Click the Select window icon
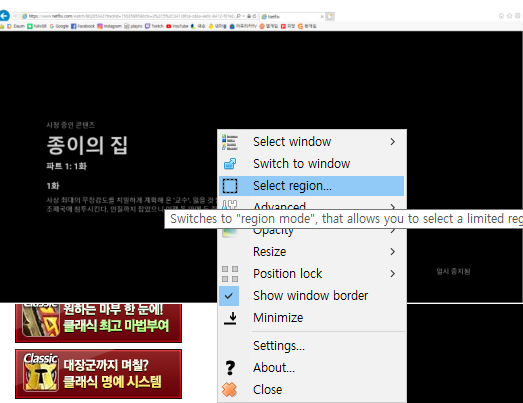The image size is (523, 403). [230, 142]
